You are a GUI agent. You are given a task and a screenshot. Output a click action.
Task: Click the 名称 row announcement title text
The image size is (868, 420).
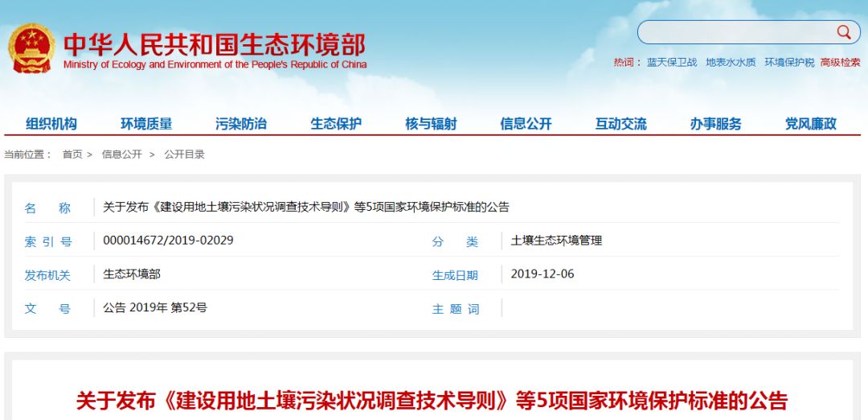tap(306, 208)
